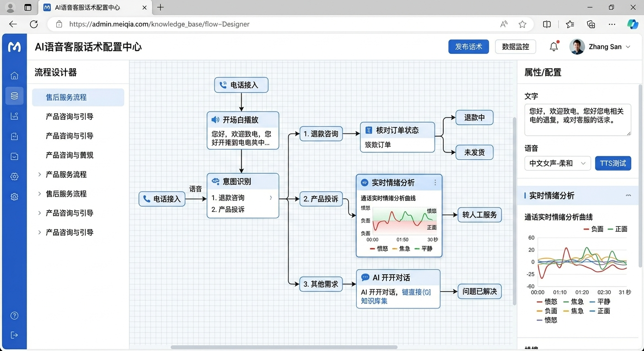This screenshot has width=644, height=351.
Task: Switch to the AI语音客服话术配置中心 browser tab
Action: [94, 8]
